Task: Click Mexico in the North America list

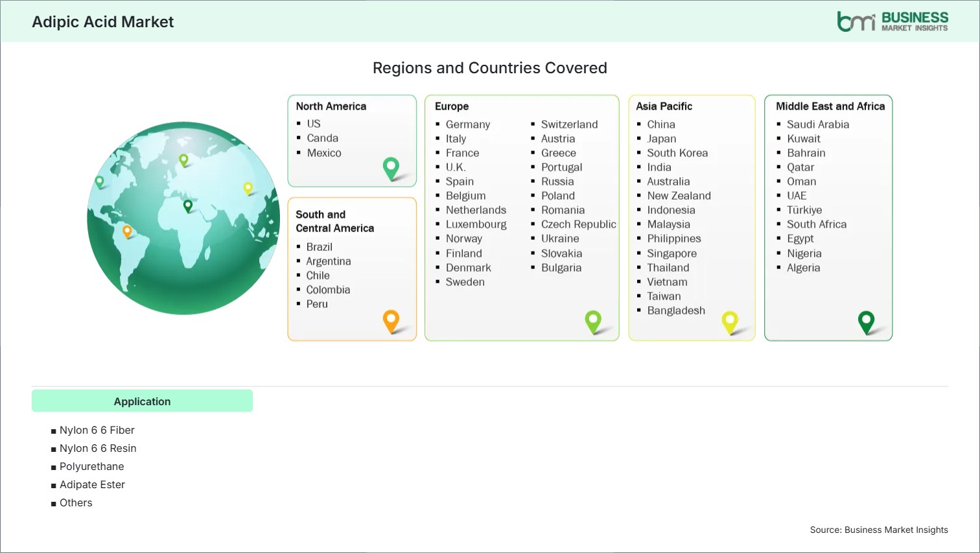Action: point(324,153)
